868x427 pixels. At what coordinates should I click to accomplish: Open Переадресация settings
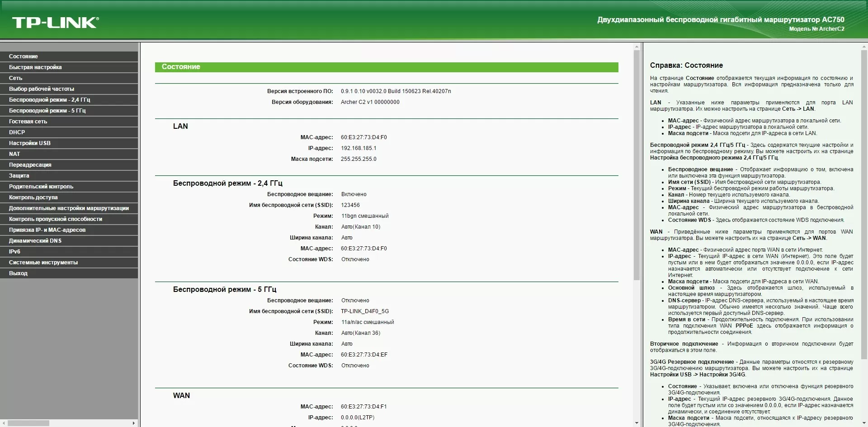click(69, 165)
